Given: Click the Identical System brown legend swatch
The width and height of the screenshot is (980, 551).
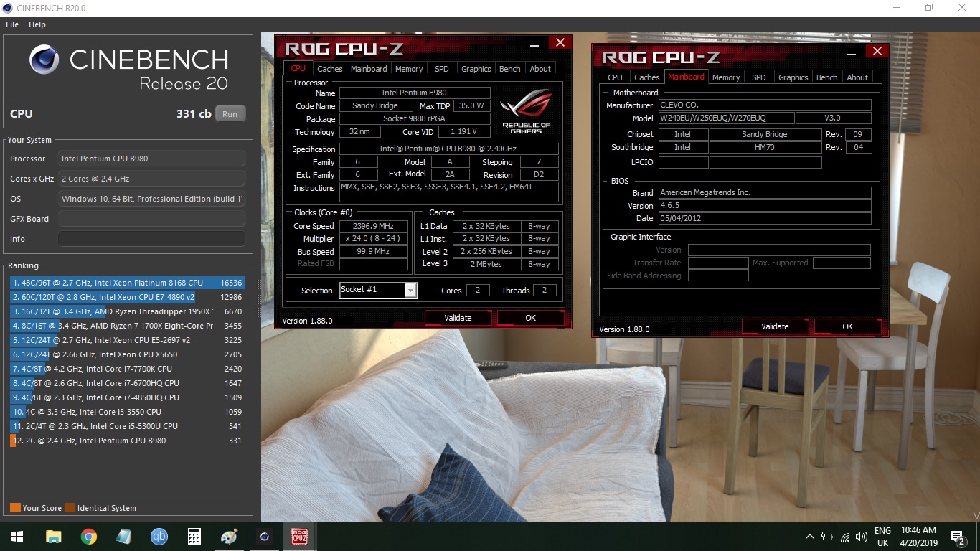Looking at the screenshot, I should pos(70,508).
